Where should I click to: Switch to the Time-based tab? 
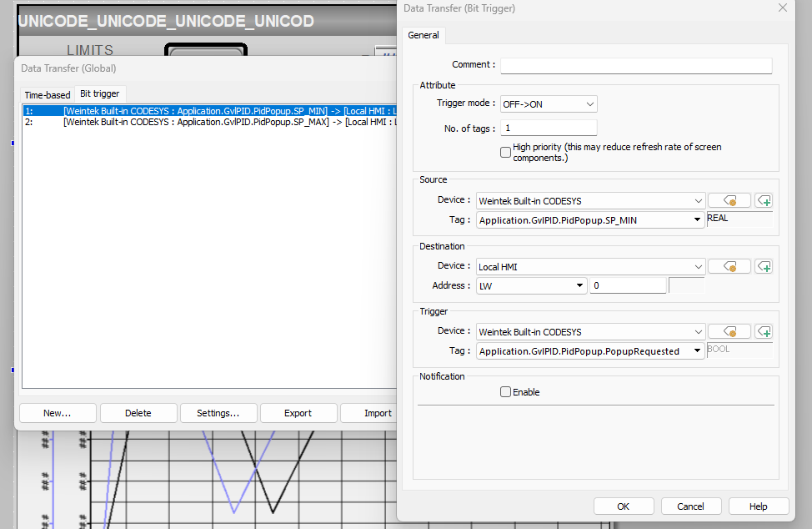(48, 95)
